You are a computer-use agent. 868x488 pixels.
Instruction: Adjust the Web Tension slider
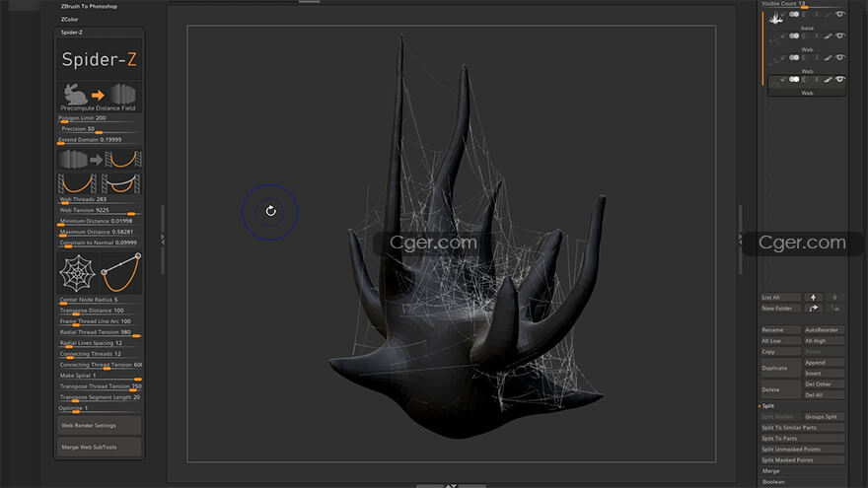tap(100, 210)
